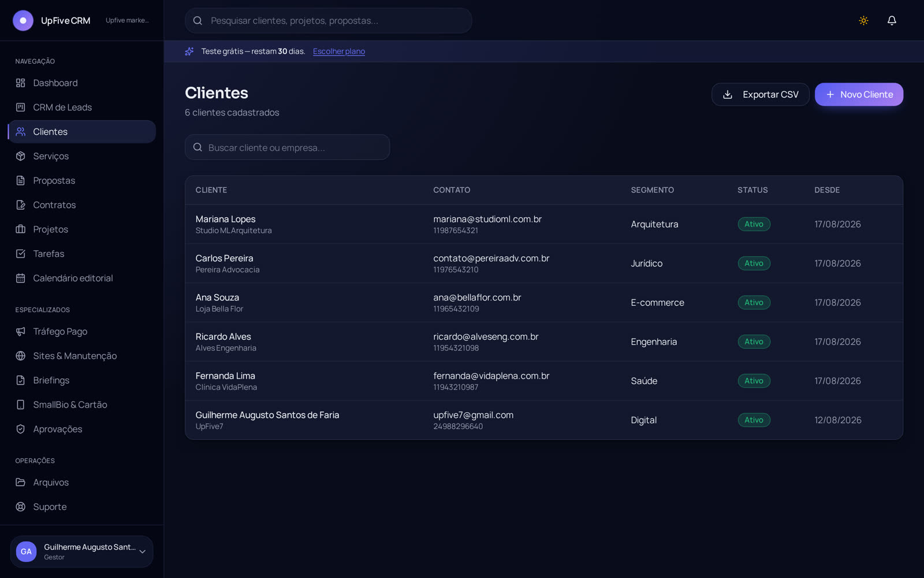Select the Tarefas checkmark icon
This screenshot has height=578, width=924.
tap(21, 254)
